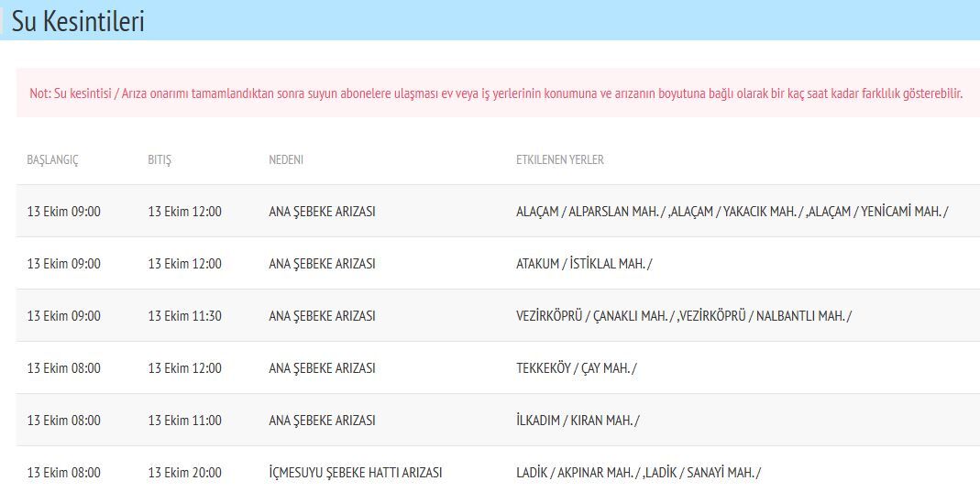This screenshot has width=980, height=503.
Task: Select the start time in the LADİK row
Action: point(64,473)
